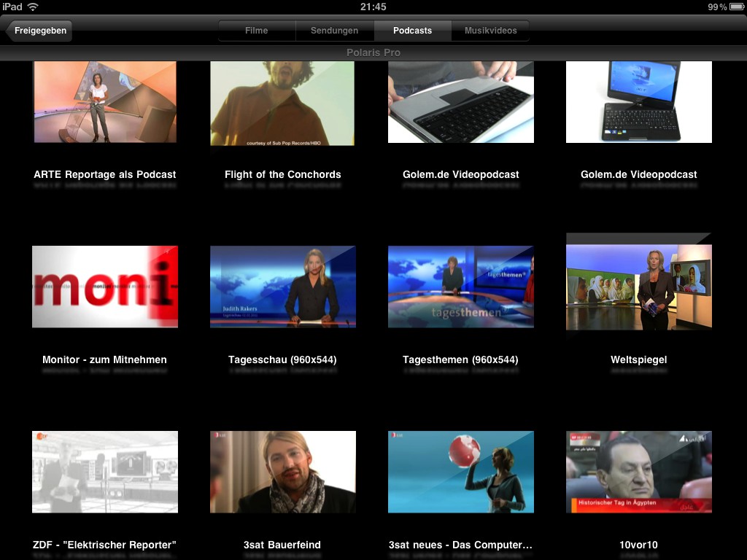Open the Tagesthemen (960x544) thumbnail
The width and height of the screenshot is (747, 560).
(460, 287)
